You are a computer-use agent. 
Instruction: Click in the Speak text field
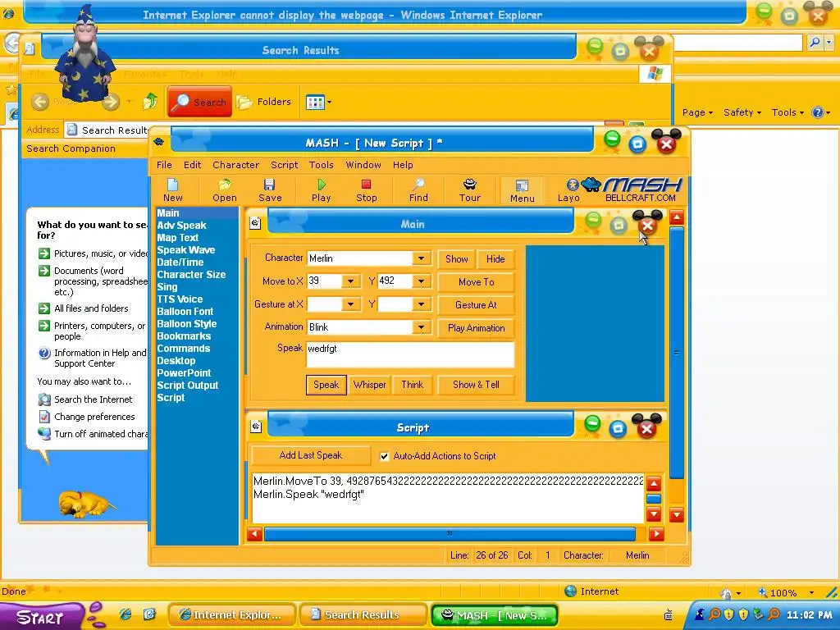point(410,354)
